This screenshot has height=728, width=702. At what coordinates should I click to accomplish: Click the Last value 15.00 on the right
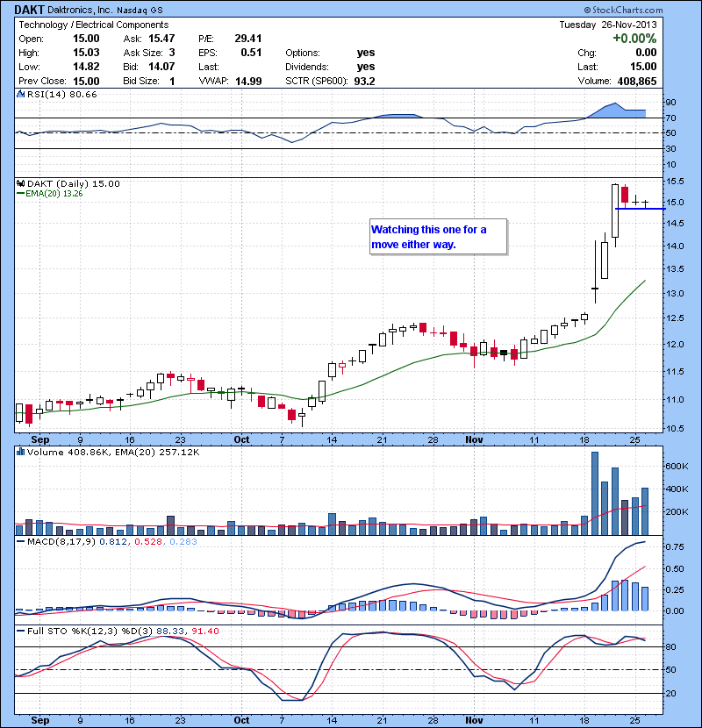643,67
